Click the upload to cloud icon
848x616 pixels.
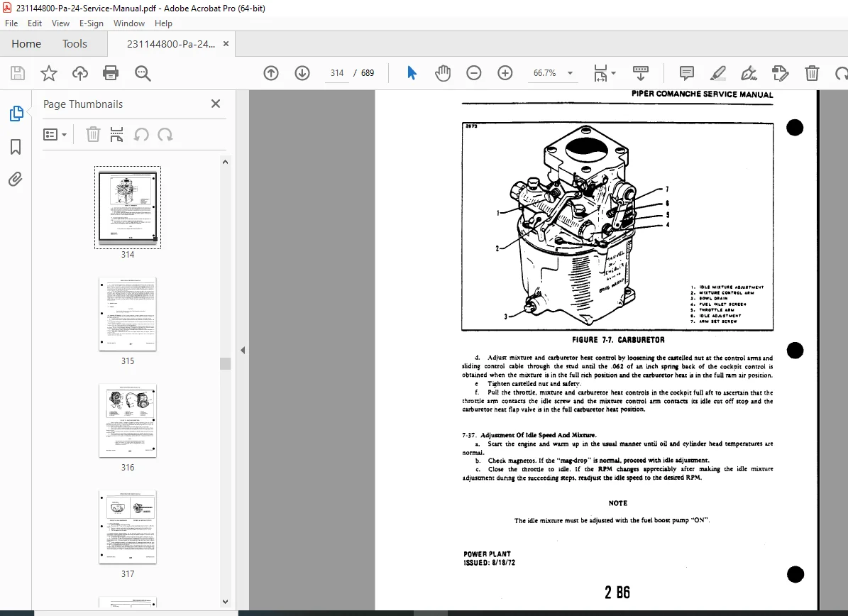[x=80, y=73]
